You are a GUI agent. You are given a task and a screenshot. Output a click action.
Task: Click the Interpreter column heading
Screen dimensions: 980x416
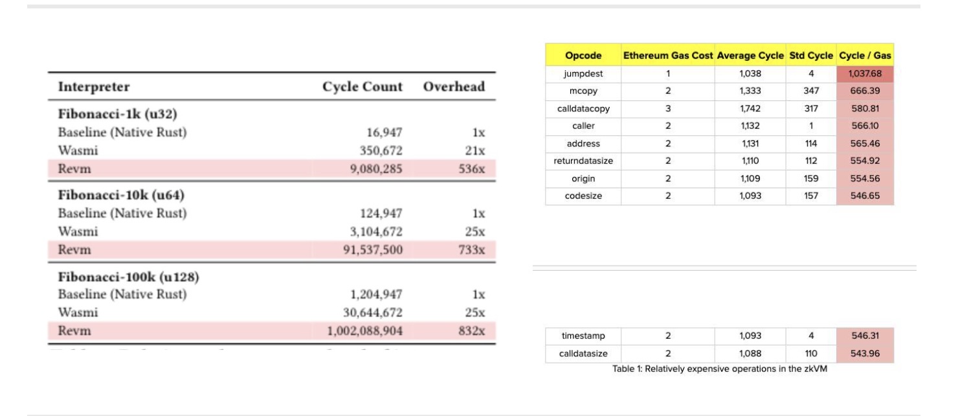(94, 87)
